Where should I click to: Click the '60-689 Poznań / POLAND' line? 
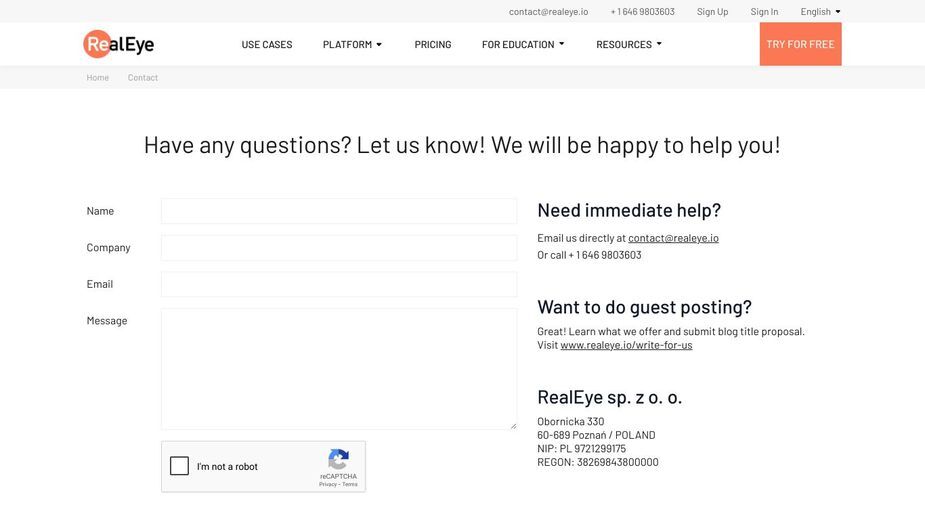596,435
